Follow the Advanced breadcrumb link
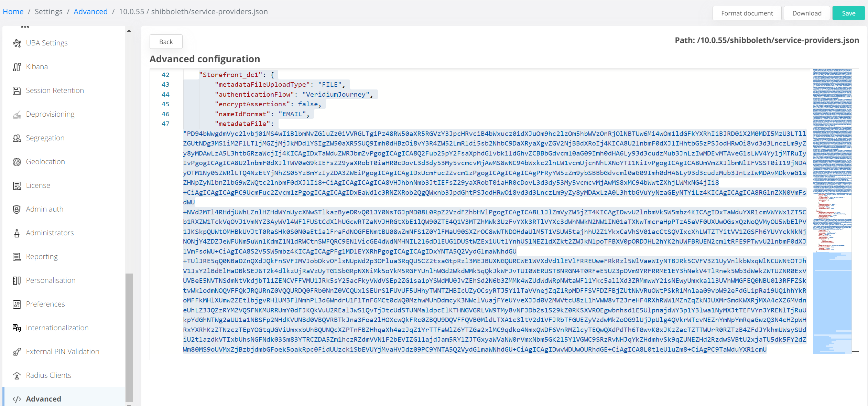Image resolution: width=868 pixels, height=406 pixels. click(x=90, y=11)
